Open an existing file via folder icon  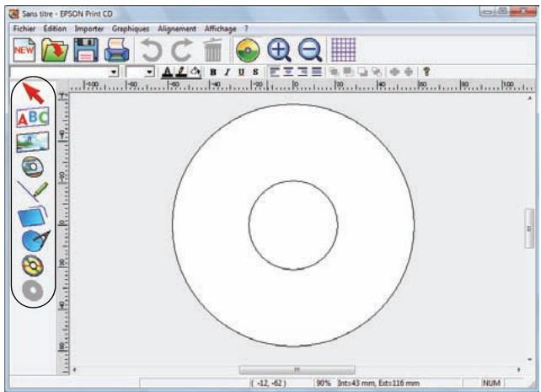coord(55,50)
